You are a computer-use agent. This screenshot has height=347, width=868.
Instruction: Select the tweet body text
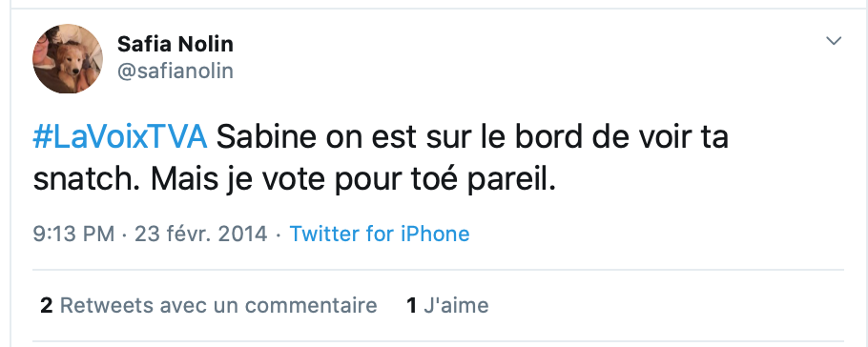click(381, 159)
